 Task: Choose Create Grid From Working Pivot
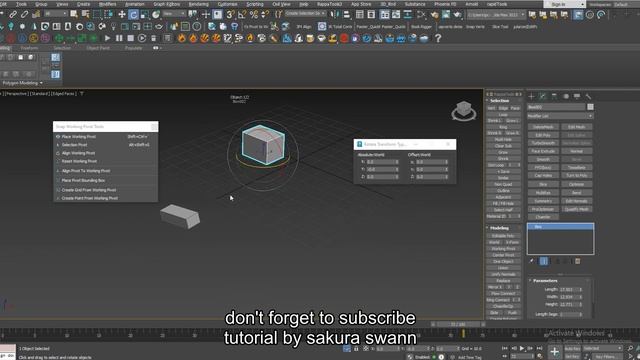105,190
